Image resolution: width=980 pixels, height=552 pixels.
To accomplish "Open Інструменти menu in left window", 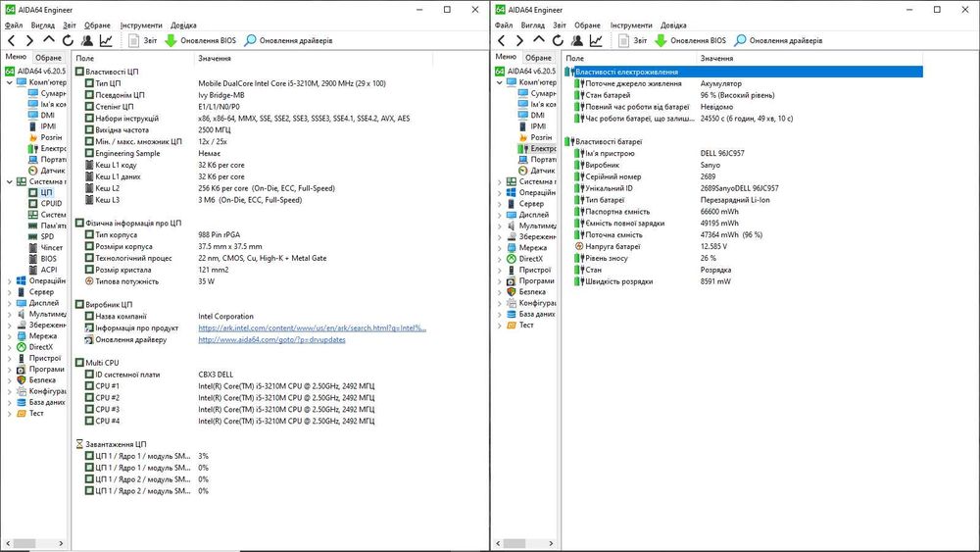I will pos(141,25).
